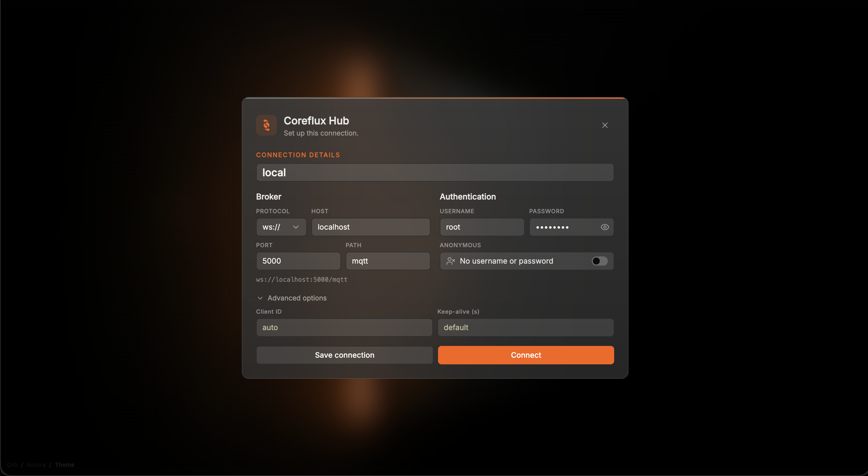
Task: Click the 'Set up this connection.' subtitle
Action: pos(321,133)
